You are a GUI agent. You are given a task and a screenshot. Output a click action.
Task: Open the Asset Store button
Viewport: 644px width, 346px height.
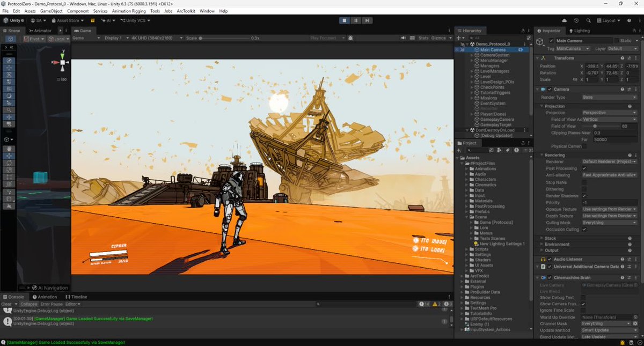67,20
